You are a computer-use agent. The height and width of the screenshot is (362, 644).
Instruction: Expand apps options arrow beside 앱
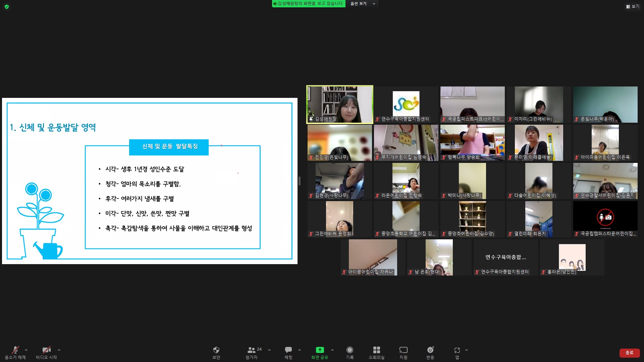[467, 350]
